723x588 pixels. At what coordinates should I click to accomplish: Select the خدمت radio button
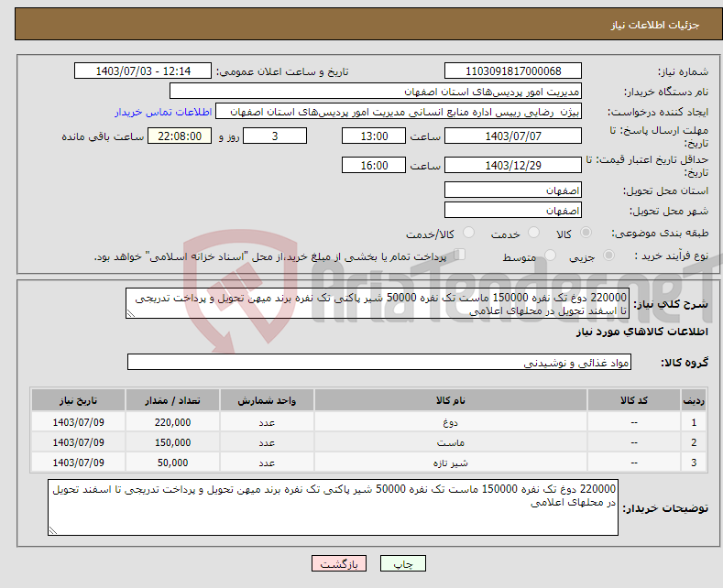pyautogui.click(x=533, y=233)
